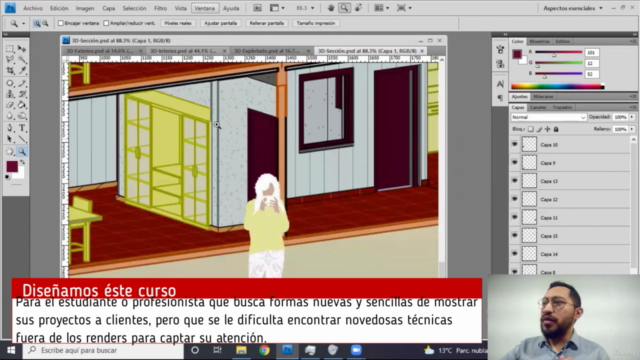
Task: Select the Spot Healing Brush tool
Action: click(x=10, y=83)
